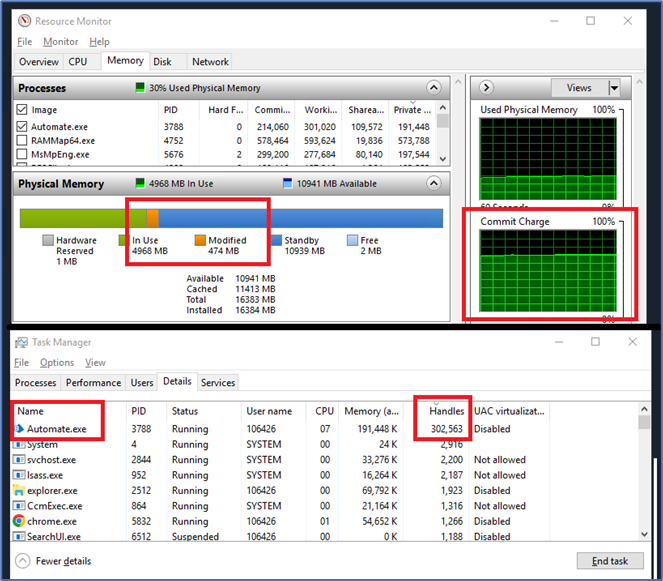Viewport: 663px width, 581px height.
Task: Select the SearchUI.exe Suspended status cell
Action: point(195,536)
